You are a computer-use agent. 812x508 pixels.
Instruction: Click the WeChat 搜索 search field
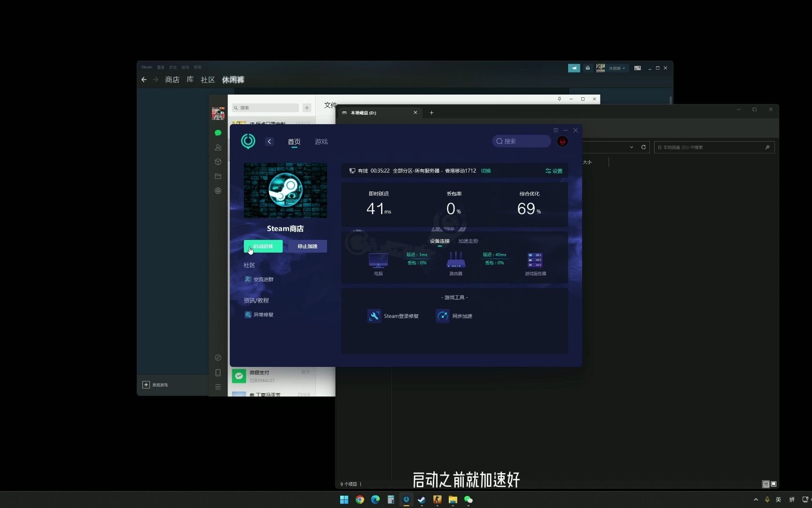pos(265,108)
